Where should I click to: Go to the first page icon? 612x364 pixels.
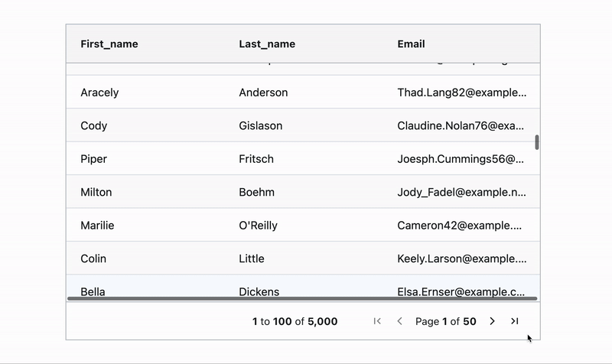(x=377, y=321)
